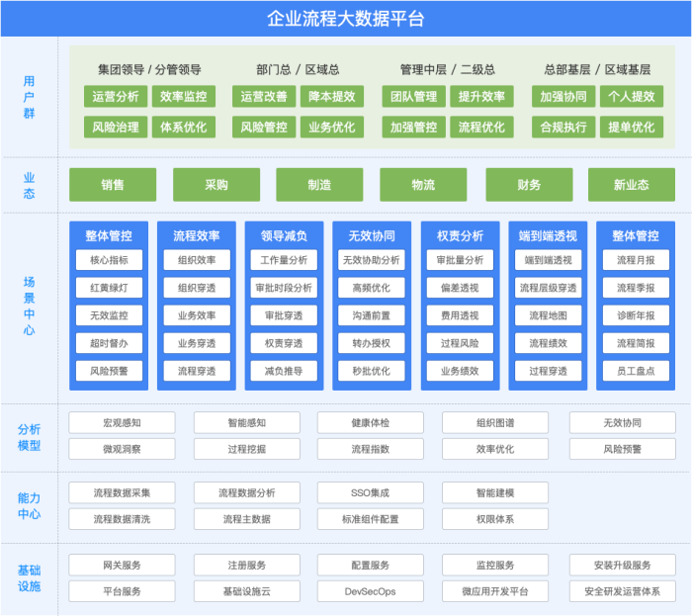The height and width of the screenshot is (616, 692).
Task: Click the 企业流程大数据平台 title banner
Action: click(346, 19)
